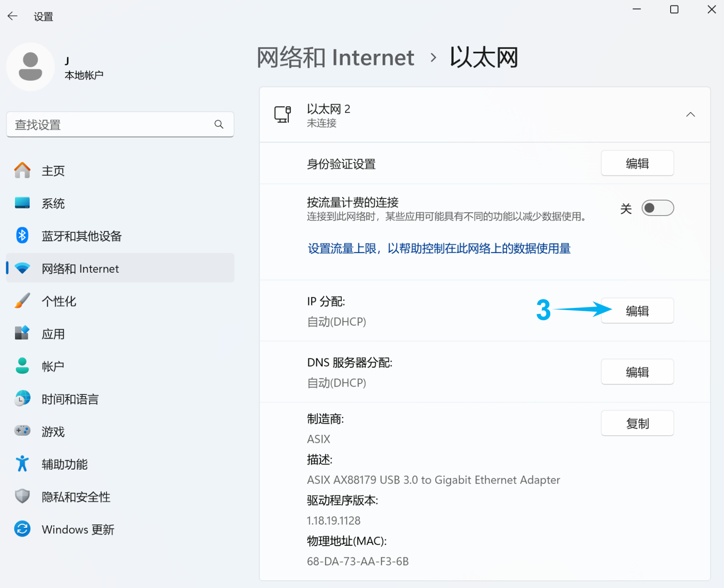Click the Windows 更新 refresh icon
724x588 pixels.
[x=22, y=529]
